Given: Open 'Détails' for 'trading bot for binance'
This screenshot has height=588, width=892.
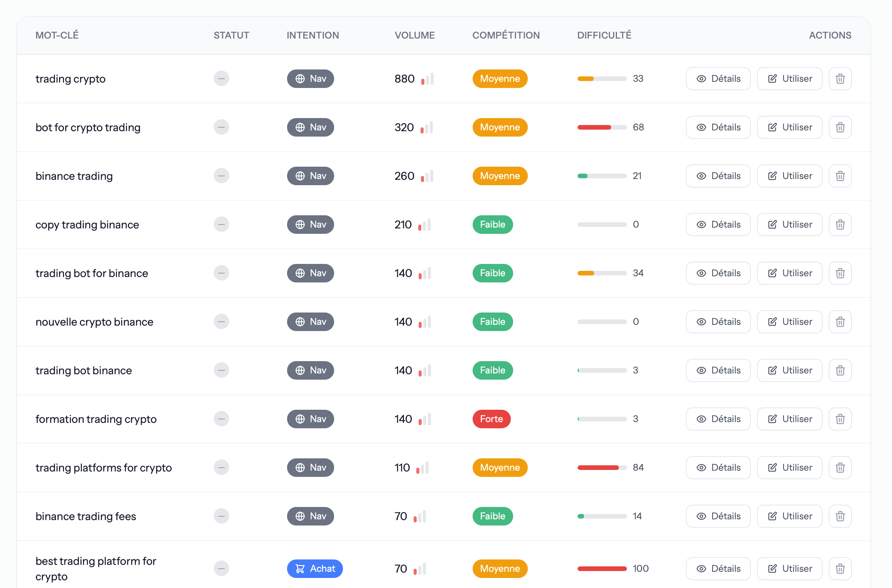Looking at the screenshot, I should [x=718, y=273].
